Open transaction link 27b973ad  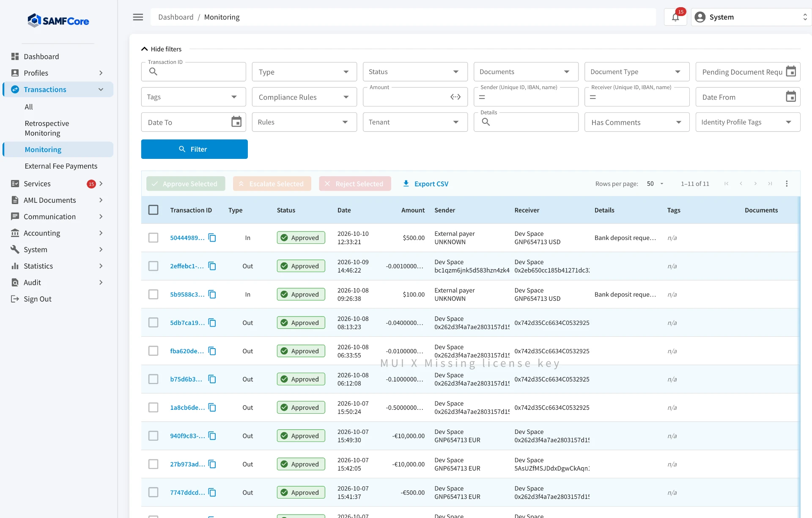[x=187, y=464]
